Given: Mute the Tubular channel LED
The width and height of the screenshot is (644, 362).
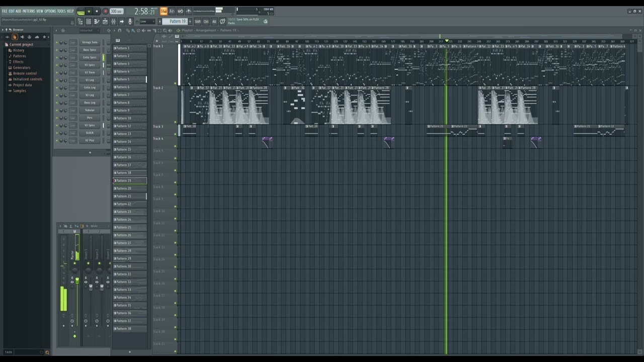Looking at the screenshot, I should [57, 110].
